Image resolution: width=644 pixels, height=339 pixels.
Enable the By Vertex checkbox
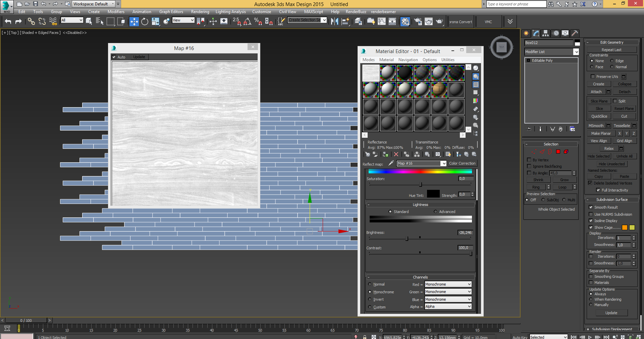point(529,160)
